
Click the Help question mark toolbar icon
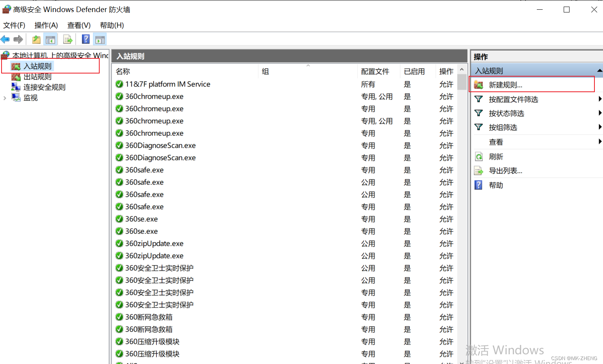click(86, 39)
